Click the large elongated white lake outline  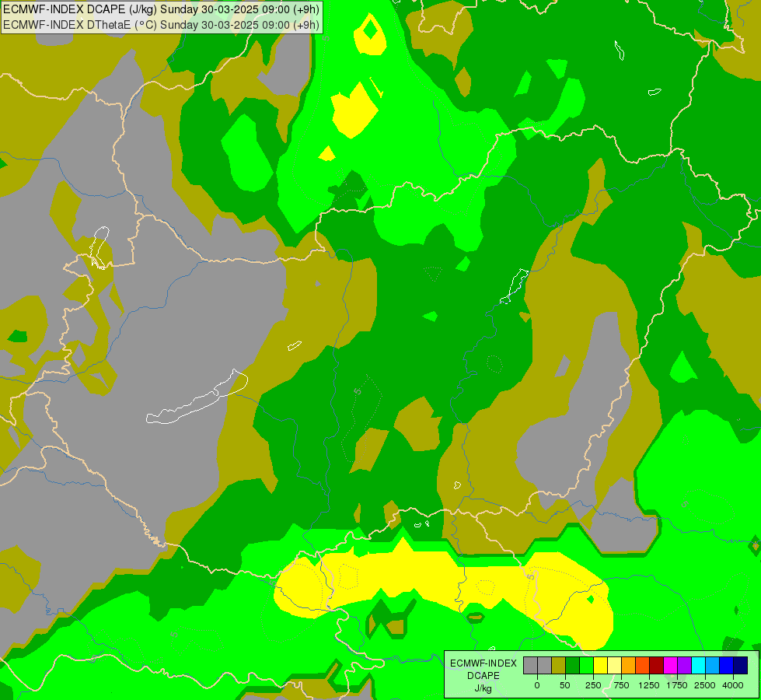click(x=197, y=397)
